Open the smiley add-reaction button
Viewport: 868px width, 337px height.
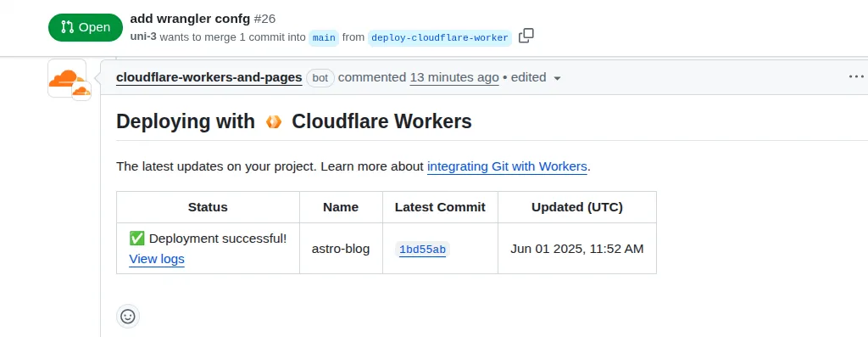(x=128, y=317)
